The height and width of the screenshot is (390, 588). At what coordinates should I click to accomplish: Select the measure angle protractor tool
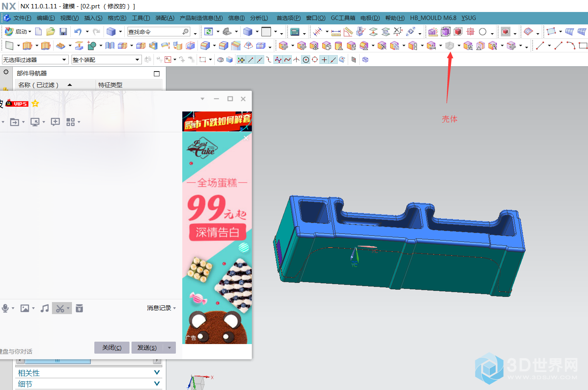pos(348,32)
